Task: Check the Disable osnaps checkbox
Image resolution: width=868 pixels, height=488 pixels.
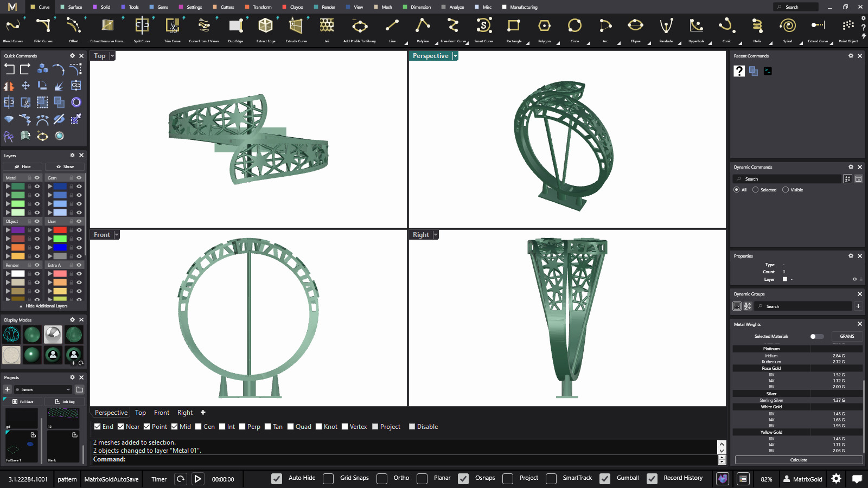Action: [412, 427]
